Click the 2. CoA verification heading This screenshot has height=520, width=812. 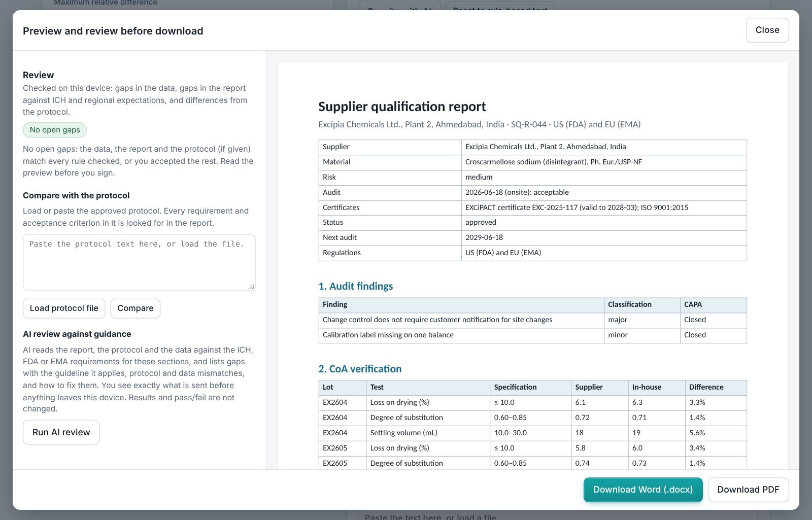360,369
